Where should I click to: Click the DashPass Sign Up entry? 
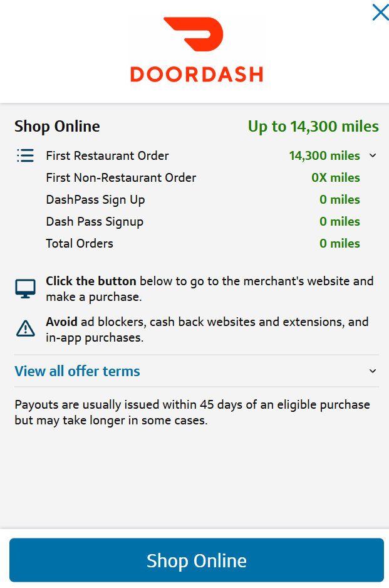pyautogui.click(x=95, y=199)
